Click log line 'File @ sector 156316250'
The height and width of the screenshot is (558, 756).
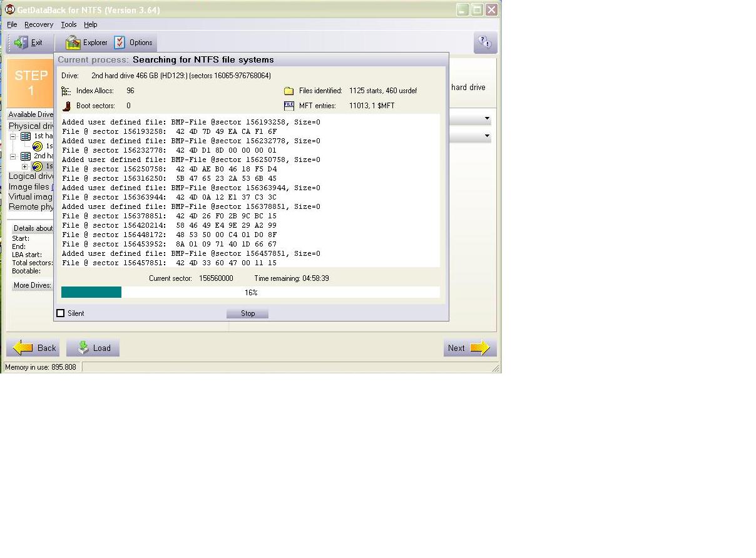click(x=169, y=178)
